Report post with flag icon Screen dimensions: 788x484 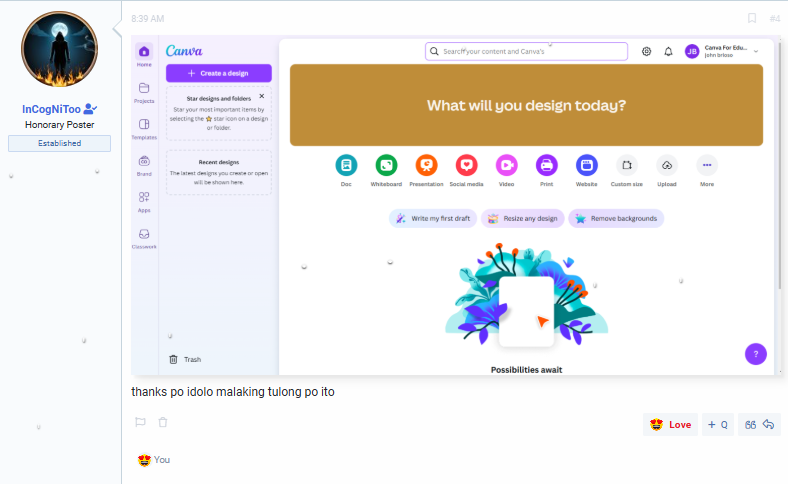(x=140, y=422)
